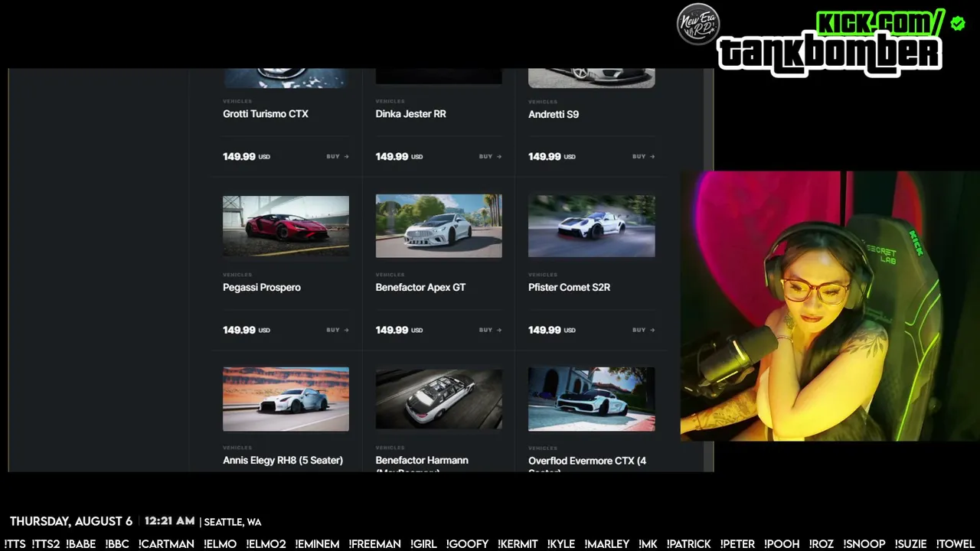Open the Grotti Turismo CTX product title
980x551 pixels.
pos(266,114)
